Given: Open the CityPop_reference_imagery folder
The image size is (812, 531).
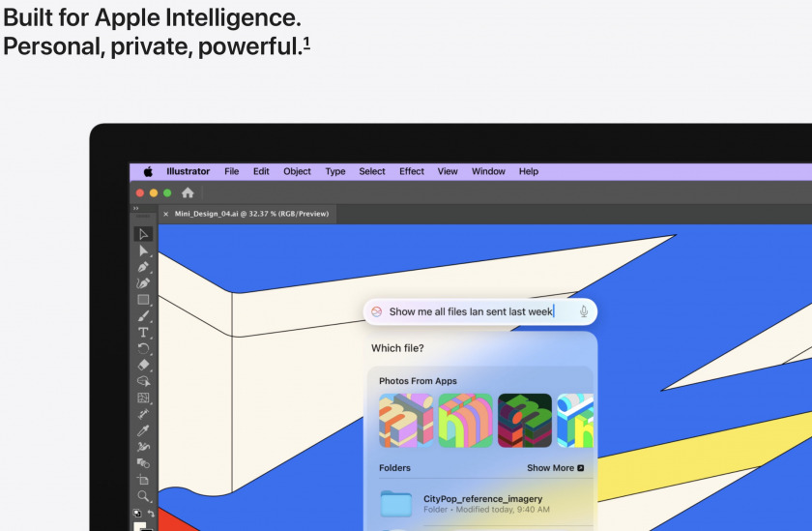Looking at the screenshot, I should (485, 504).
